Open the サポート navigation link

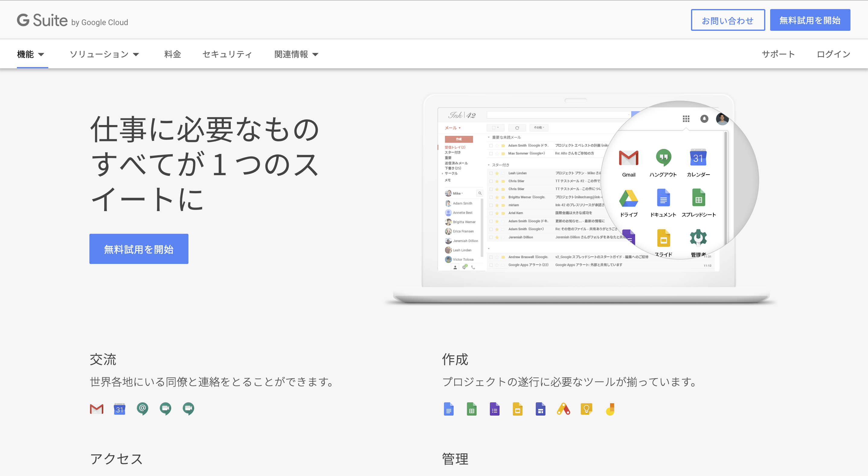tap(778, 54)
